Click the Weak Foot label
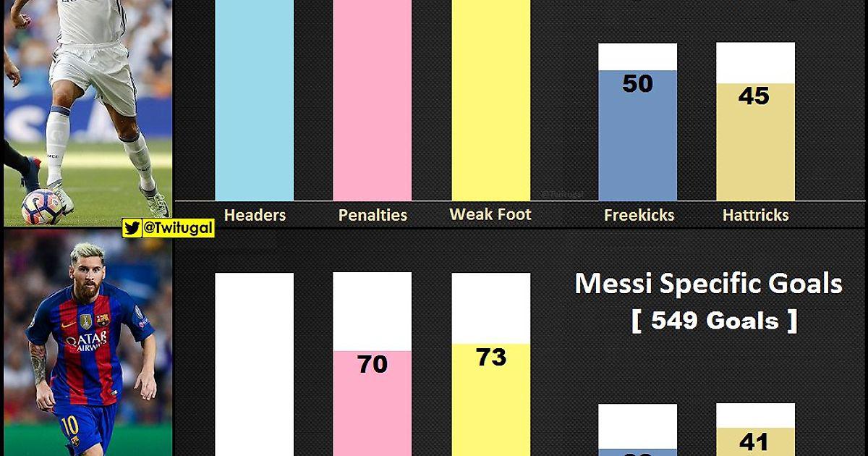 490,214
